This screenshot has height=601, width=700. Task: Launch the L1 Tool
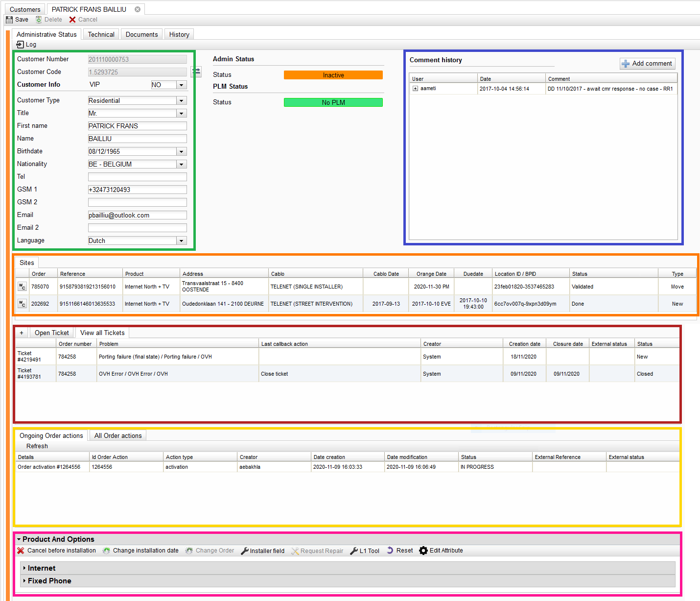point(354,551)
